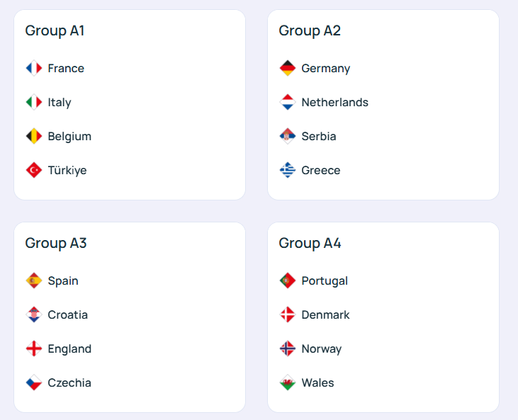Click the Group A1 heading
518x420 pixels.
pos(55,30)
